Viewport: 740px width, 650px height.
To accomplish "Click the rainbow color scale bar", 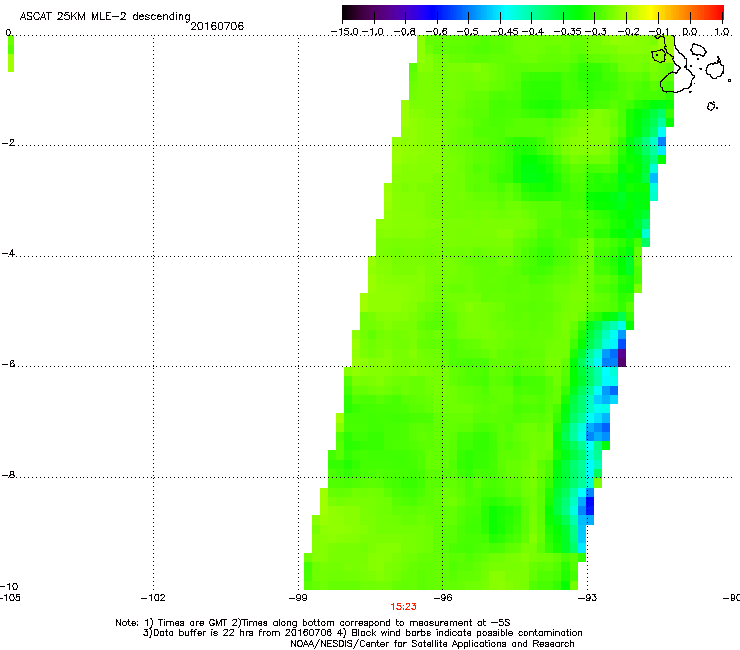I will tap(533, 13).
